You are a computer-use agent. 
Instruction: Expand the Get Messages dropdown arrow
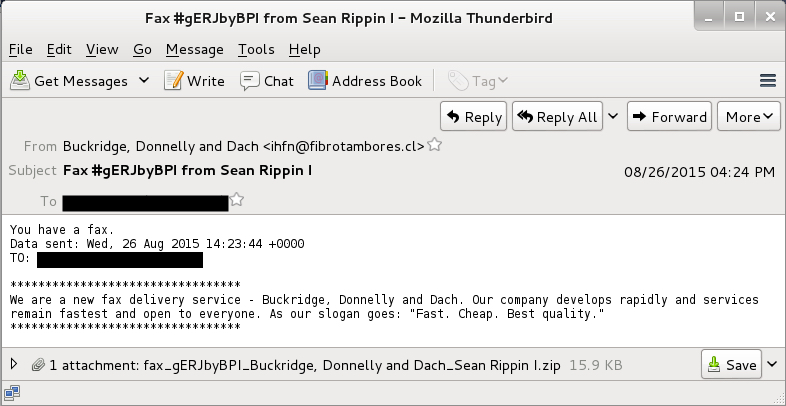(143, 81)
